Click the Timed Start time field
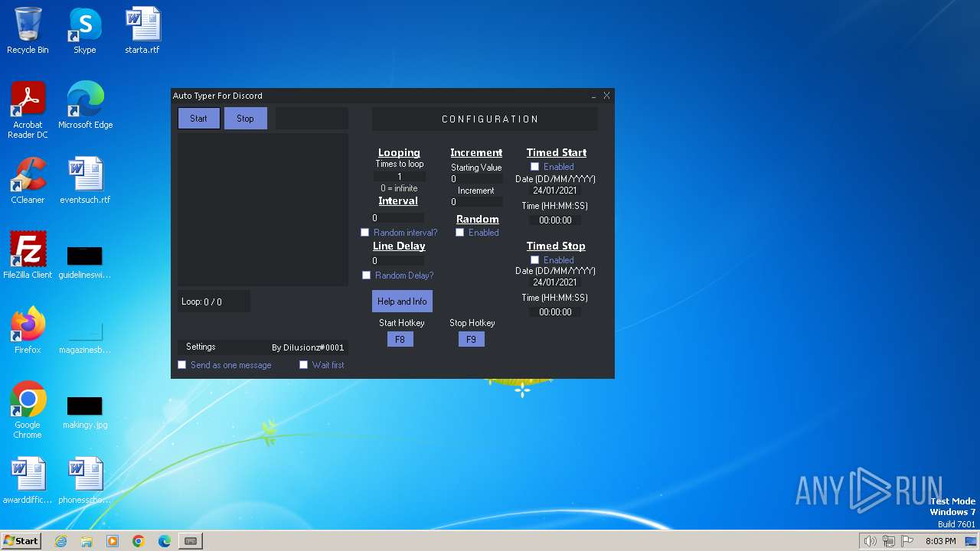The image size is (980, 551). point(555,220)
